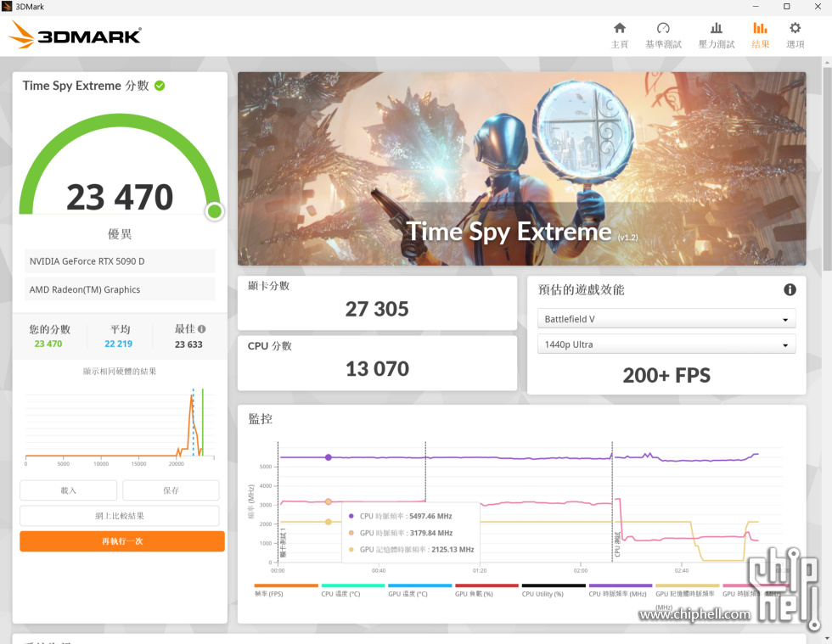Click the 3DMark app icon in the title bar
Screen dimensions: 832x644
pyautogui.click(x=7, y=7)
